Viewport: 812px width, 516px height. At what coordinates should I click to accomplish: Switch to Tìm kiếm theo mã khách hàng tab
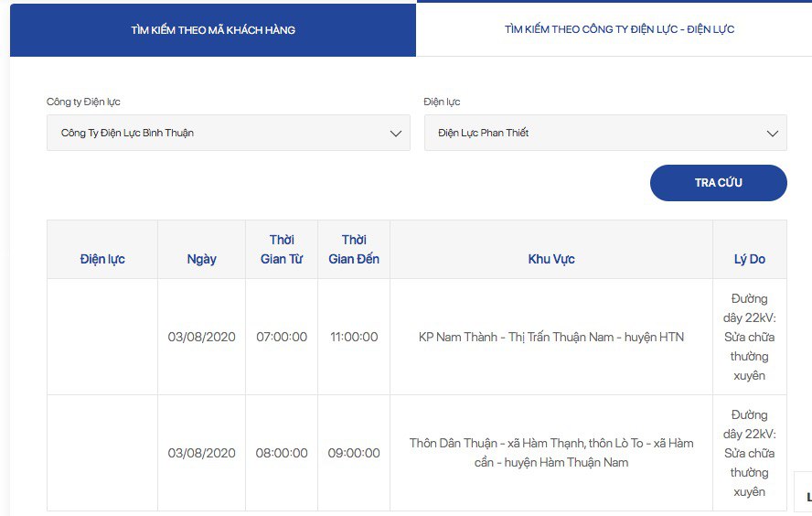(213, 30)
